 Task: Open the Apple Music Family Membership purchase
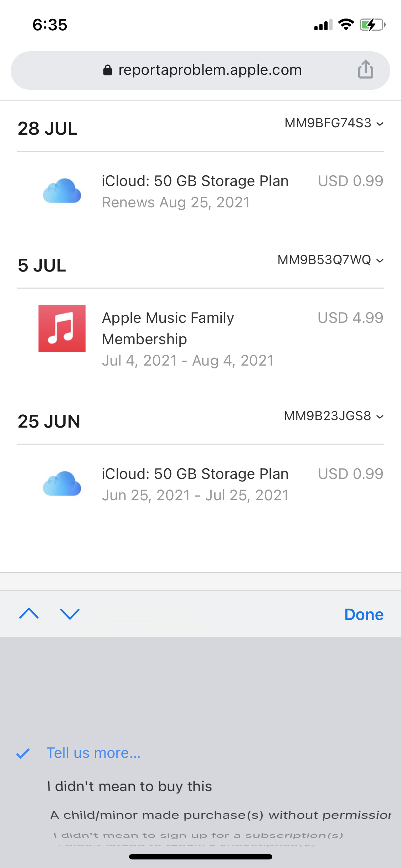point(168,328)
